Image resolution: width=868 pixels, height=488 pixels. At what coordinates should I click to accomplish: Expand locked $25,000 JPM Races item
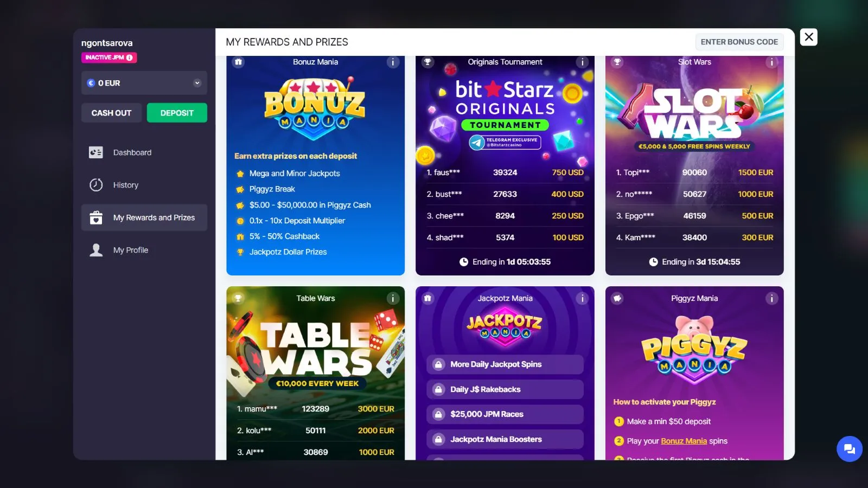pyautogui.click(x=505, y=414)
